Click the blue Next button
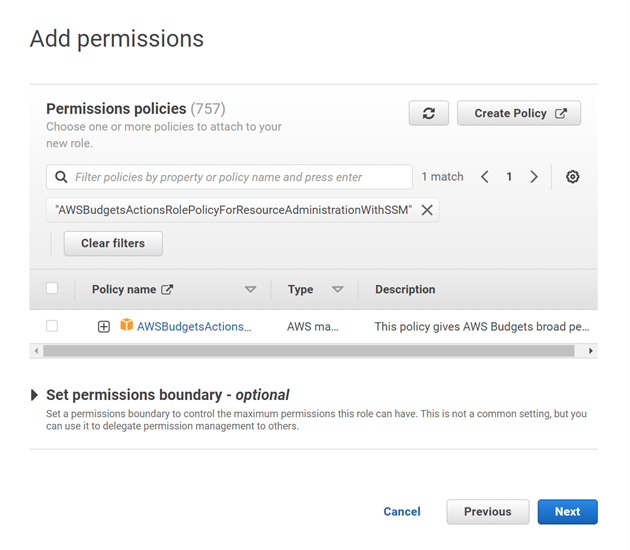Image resolution: width=630 pixels, height=550 pixels. 567,511
